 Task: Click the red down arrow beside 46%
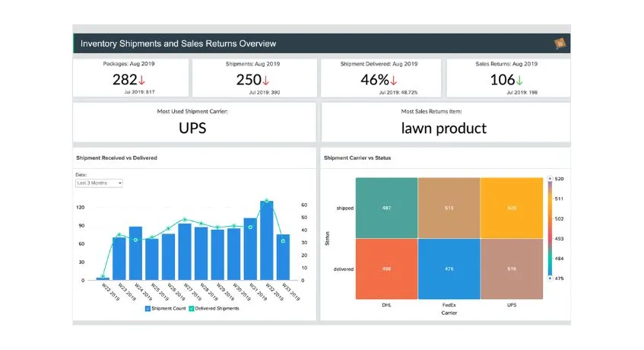click(x=393, y=80)
